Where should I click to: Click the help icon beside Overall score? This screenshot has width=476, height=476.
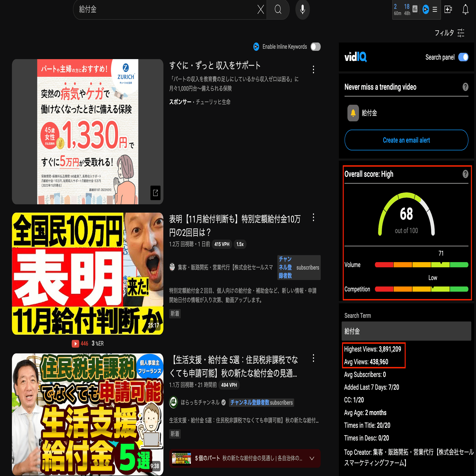click(465, 174)
